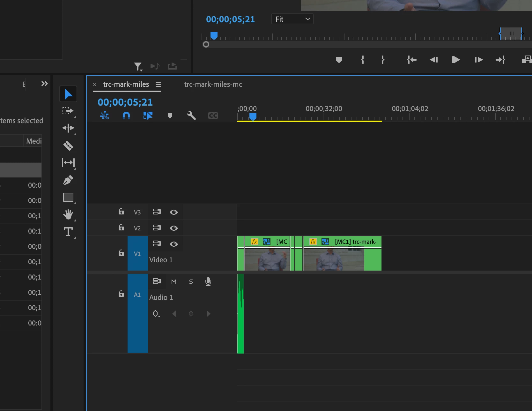Add or remove keyframe on Audio 1
This screenshot has height=411, width=532.
(191, 314)
